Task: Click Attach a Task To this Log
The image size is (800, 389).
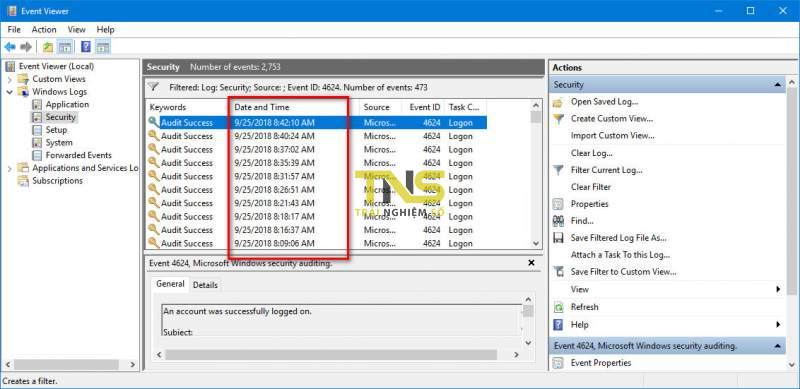Action: point(620,255)
